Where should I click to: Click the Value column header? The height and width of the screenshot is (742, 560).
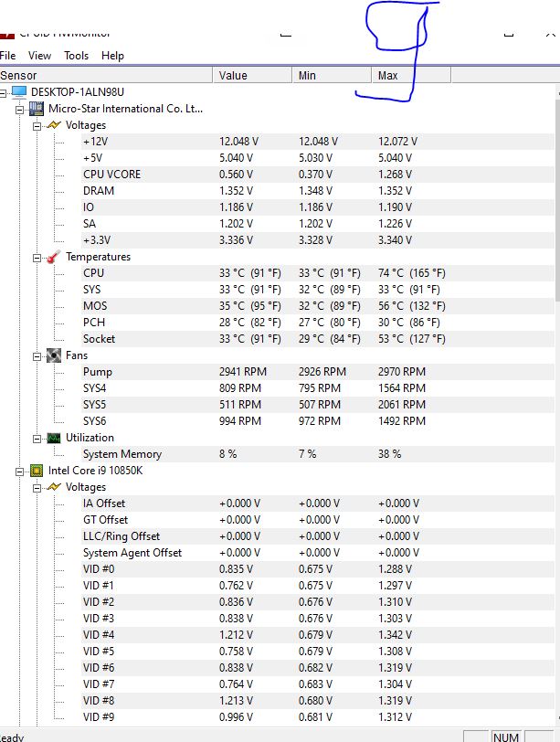[x=252, y=75]
